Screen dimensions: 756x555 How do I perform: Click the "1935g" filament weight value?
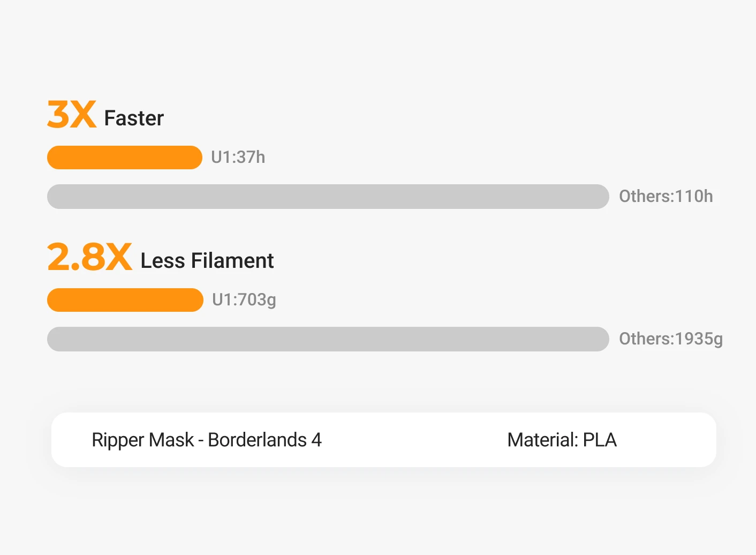pos(699,339)
